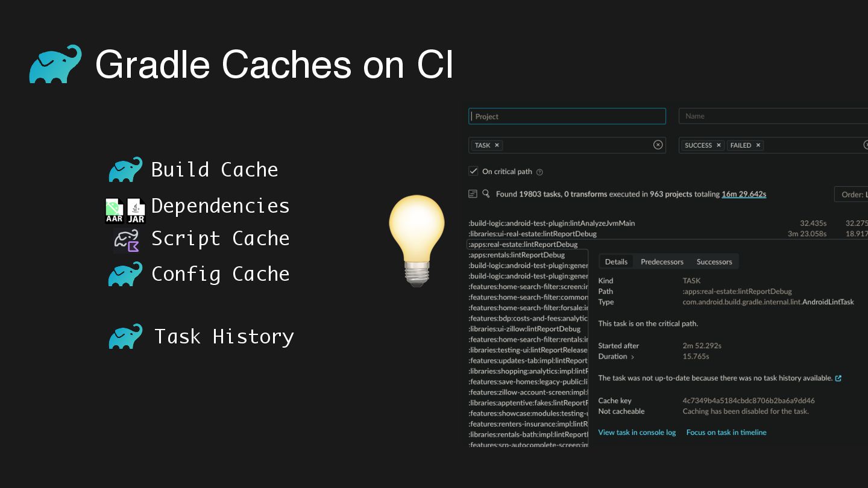Click the 32.435s duration value
The width and height of the screenshot is (868, 488).
tap(813, 223)
